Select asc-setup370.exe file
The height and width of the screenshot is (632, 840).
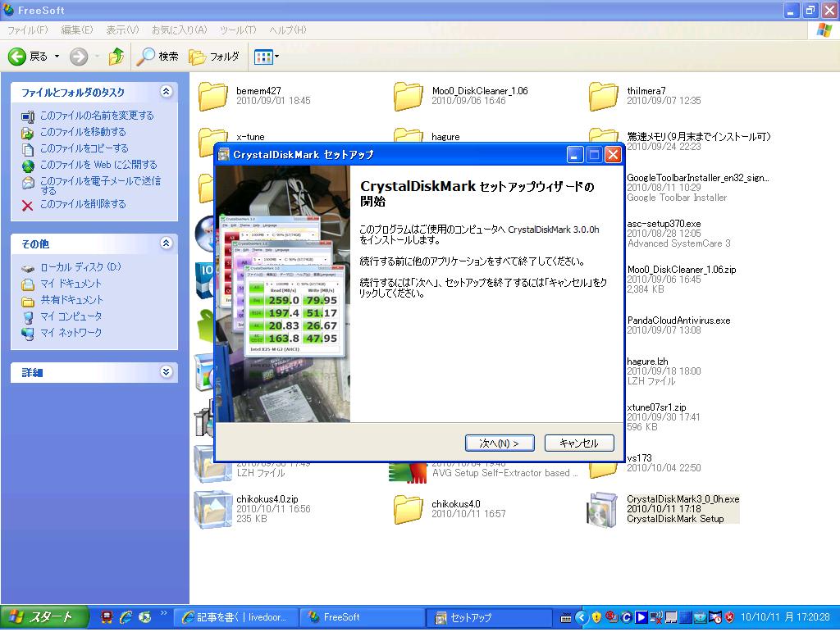[664, 224]
